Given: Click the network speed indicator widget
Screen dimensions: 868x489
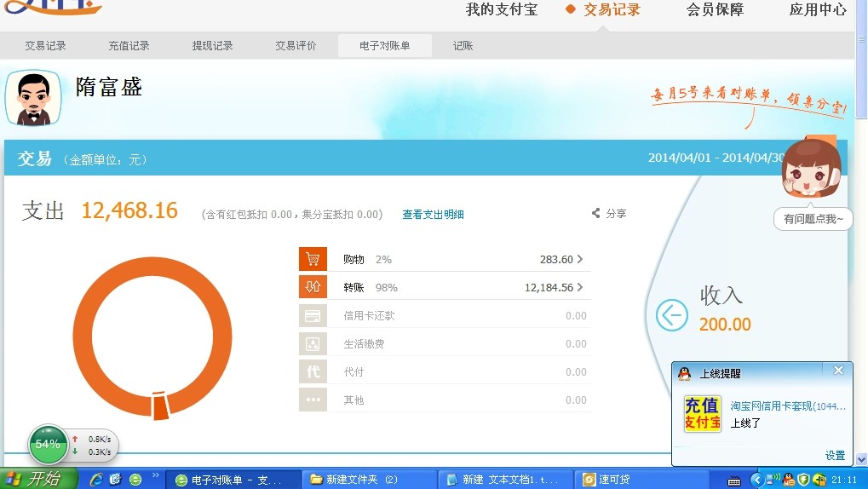Looking at the screenshot, I should point(93,446).
